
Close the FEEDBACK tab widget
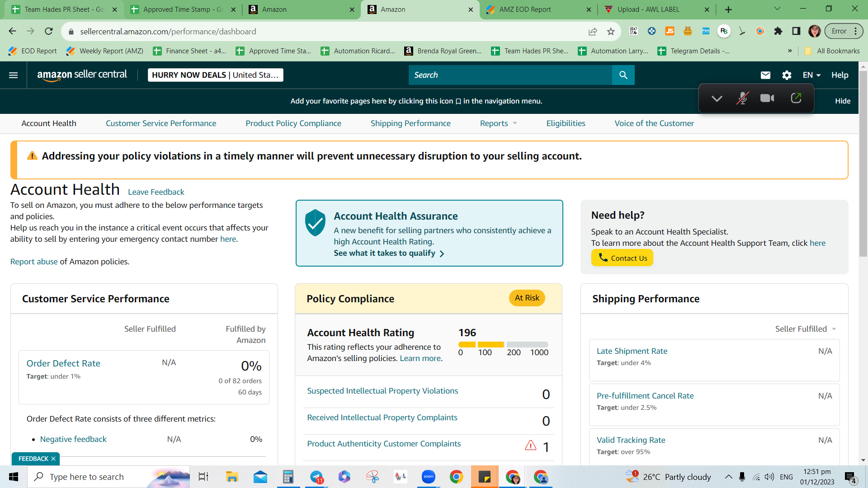click(53, 459)
